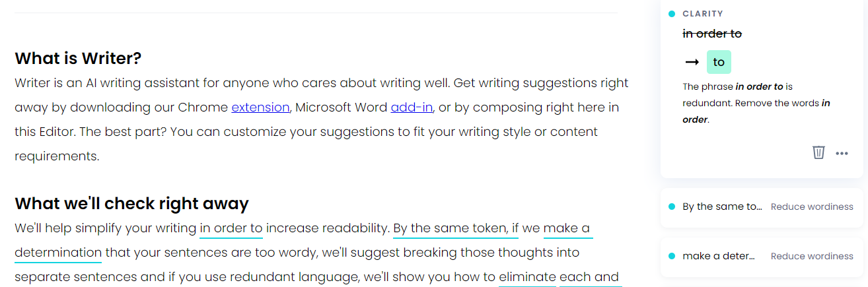Screen dimensions: 868x287
Task: Open the three-dot more options menu
Action: [842, 153]
